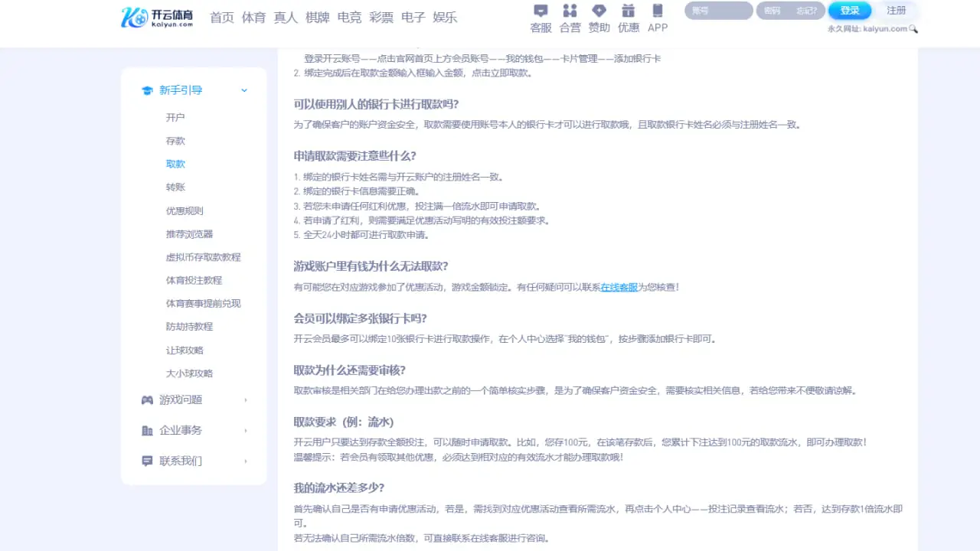This screenshot has width=980, height=551.
Task: Select the 赞助 sponsorship icon
Action: pyautogui.click(x=599, y=17)
